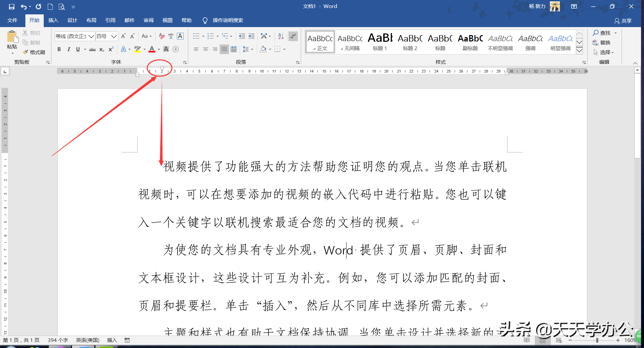Open the font size dropdown (四号)

tap(114, 36)
